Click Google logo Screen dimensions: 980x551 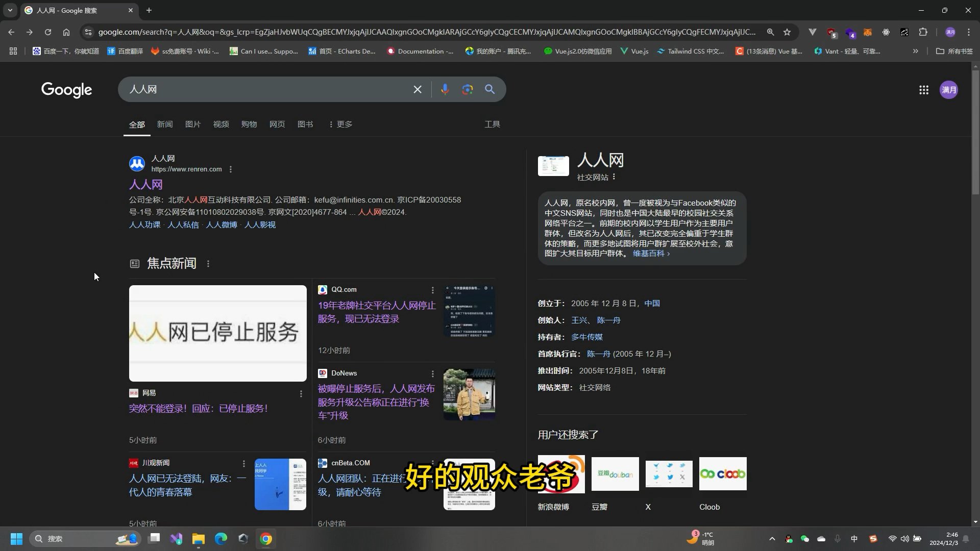pos(67,90)
